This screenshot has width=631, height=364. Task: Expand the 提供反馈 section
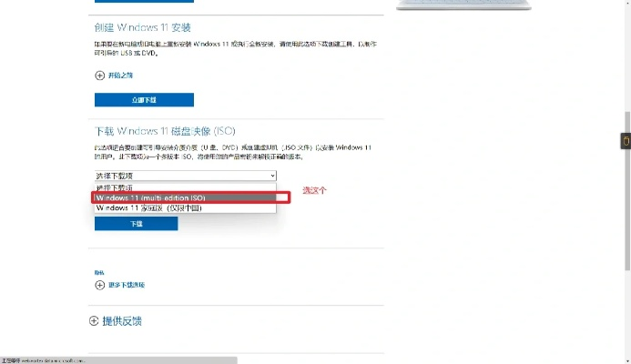(122, 321)
